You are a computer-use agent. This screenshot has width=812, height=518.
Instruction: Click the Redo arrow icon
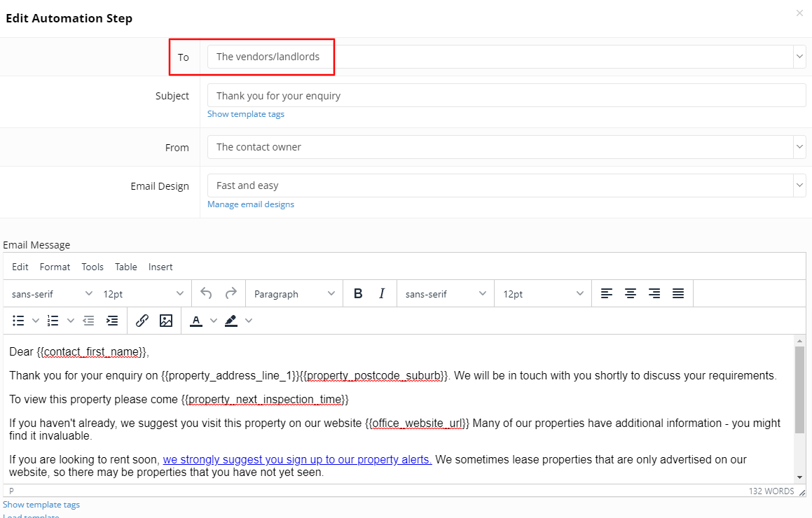(x=230, y=294)
